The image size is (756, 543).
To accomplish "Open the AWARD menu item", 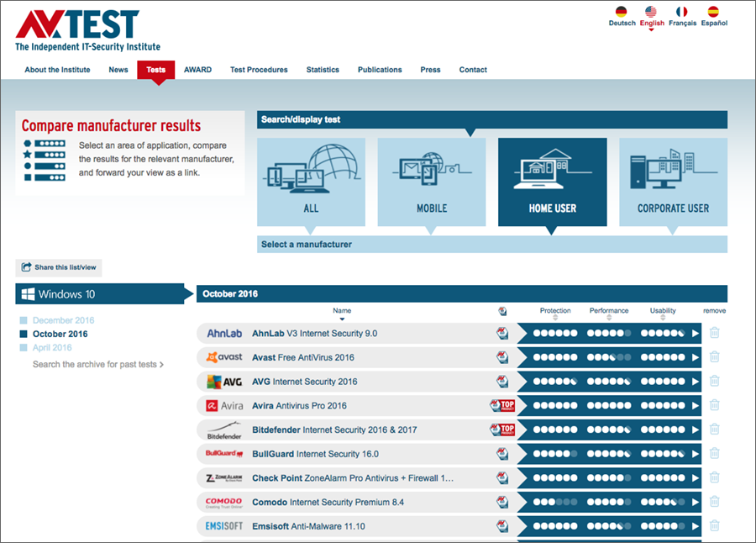I will click(x=197, y=70).
